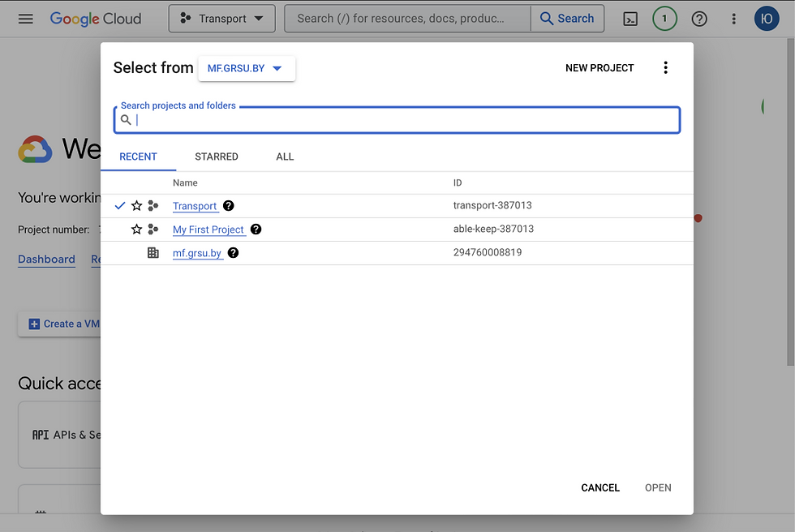Star the My First Project row
Screen dimensions: 795x532
click(x=136, y=229)
